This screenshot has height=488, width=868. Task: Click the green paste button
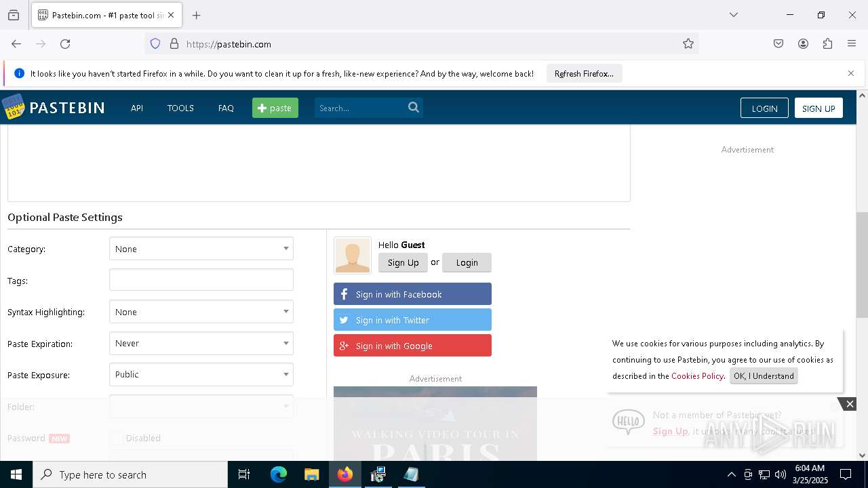pos(275,108)
